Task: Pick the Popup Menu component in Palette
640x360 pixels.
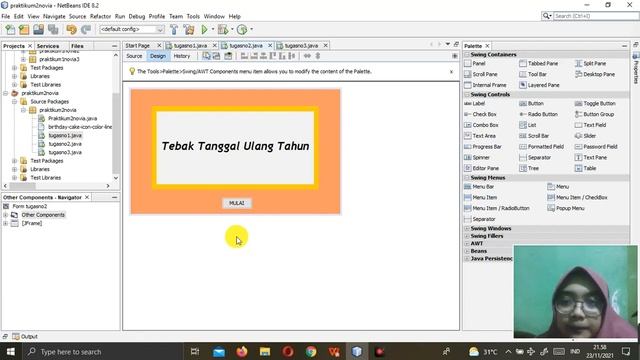Action: pos(566,208)
